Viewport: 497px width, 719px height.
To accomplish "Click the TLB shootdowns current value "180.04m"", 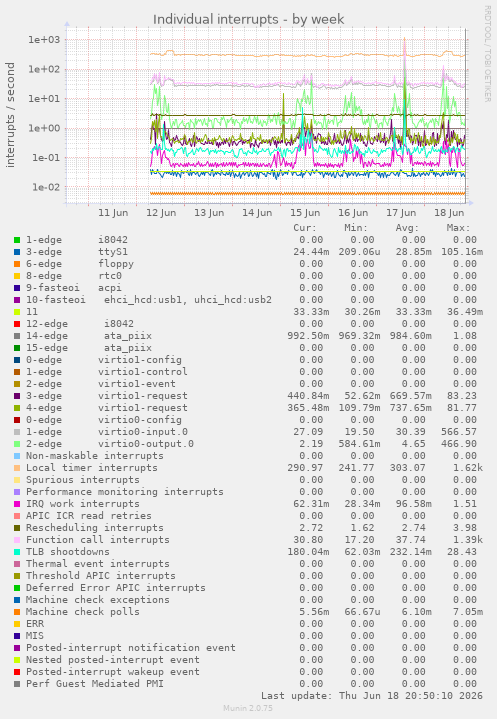I will tap(308, 552).
